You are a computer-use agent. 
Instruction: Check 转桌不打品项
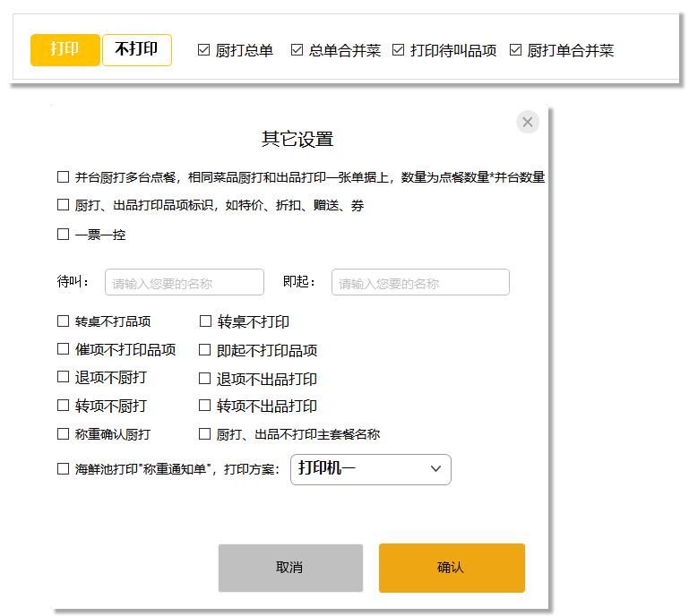pos(64,321)
